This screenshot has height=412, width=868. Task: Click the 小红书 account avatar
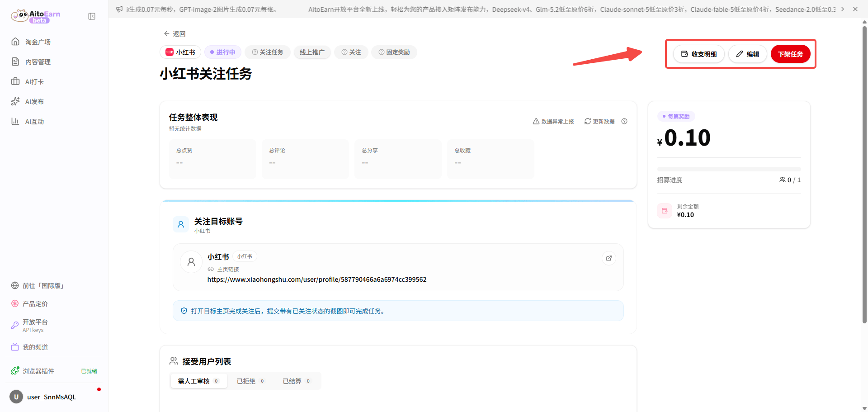click(x=191, y=262)
